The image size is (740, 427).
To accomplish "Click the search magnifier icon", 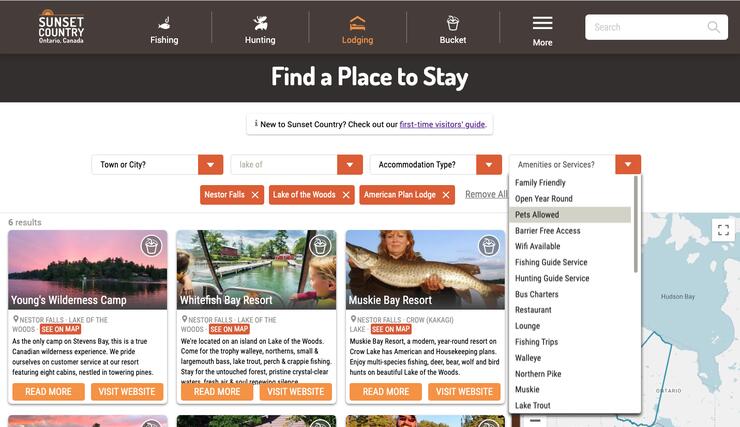I will [x=714, y=27].
